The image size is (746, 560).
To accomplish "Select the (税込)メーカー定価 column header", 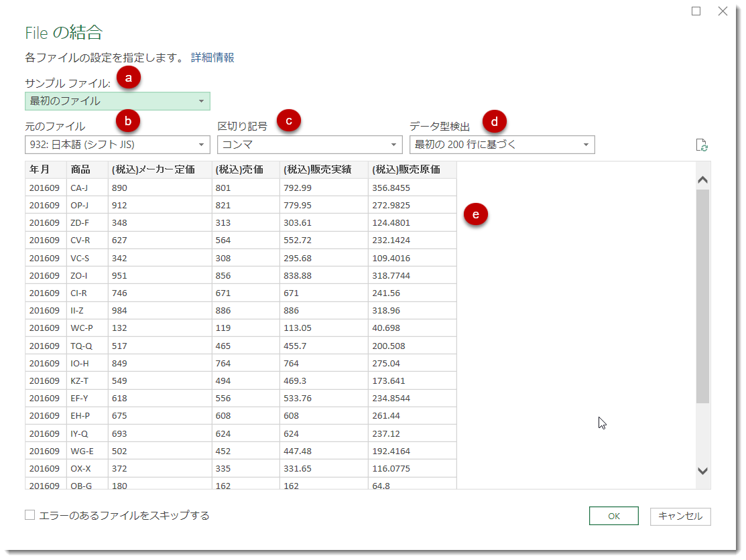I will coord(160,169).
